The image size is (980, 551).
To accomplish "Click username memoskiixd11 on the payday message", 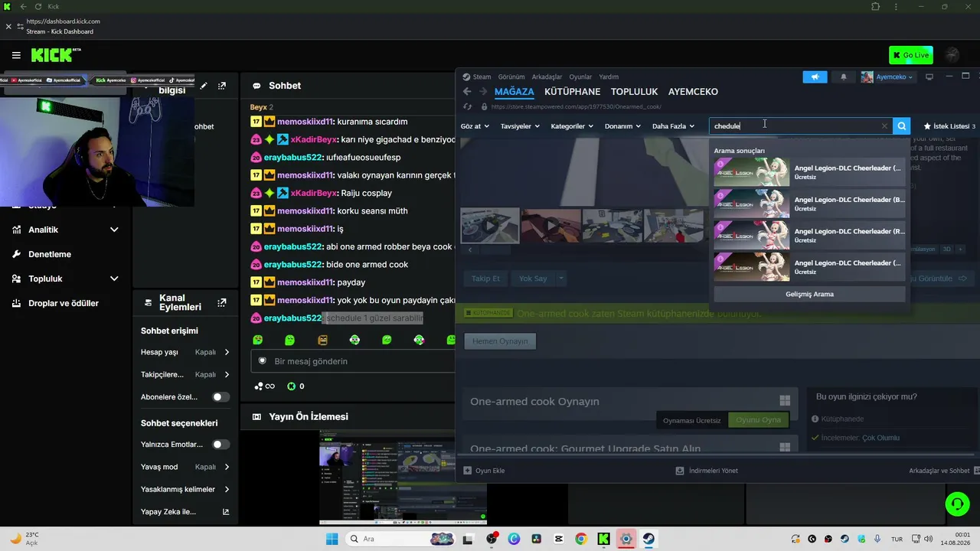I will click(x=305, y=282).
